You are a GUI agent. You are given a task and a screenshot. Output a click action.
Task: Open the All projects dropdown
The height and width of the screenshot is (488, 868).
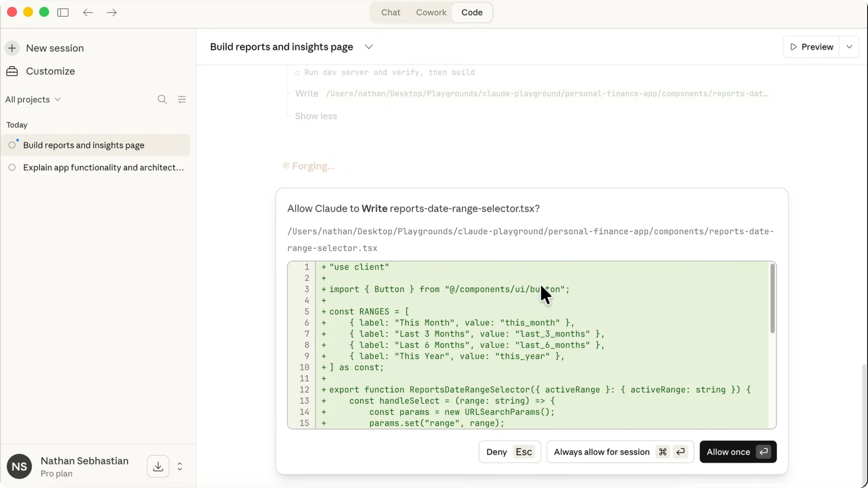(x=33, y=99)
